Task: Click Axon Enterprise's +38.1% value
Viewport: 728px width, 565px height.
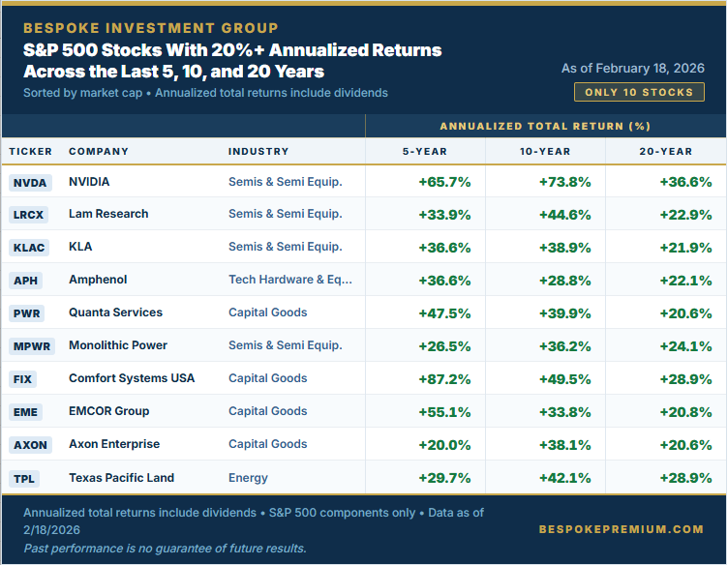Action: tap(565, 445)
